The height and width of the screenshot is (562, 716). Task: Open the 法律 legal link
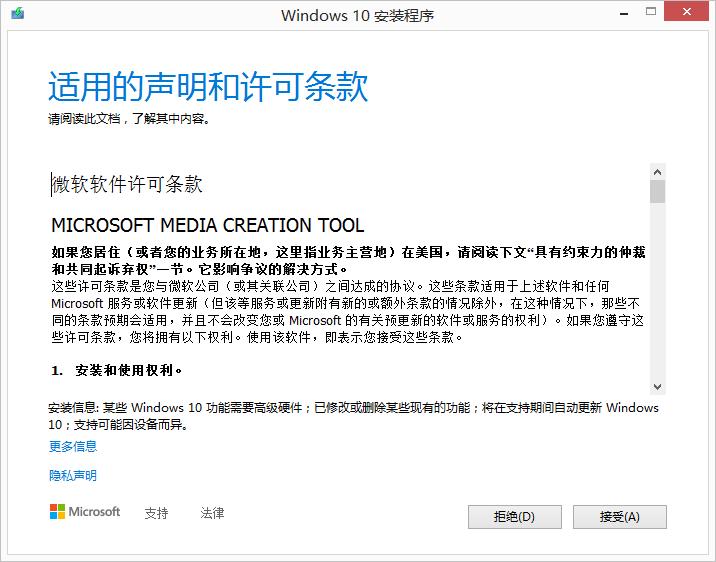(212, 513)
